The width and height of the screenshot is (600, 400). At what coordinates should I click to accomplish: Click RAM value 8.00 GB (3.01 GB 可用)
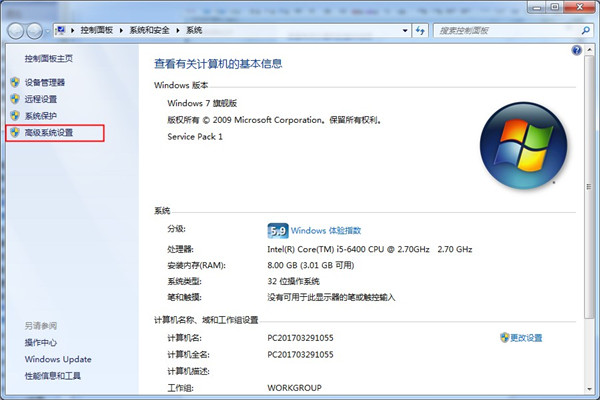pyautogui.click(x=311, y=265)
